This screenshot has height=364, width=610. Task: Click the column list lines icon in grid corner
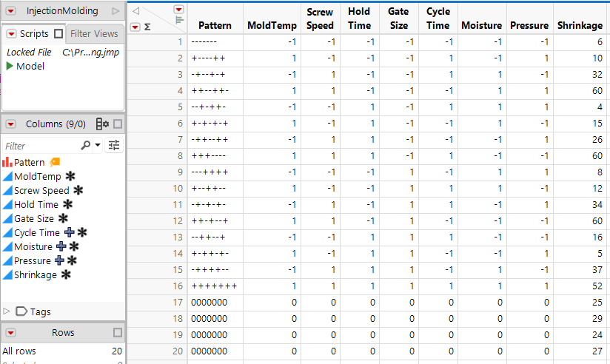179,20
